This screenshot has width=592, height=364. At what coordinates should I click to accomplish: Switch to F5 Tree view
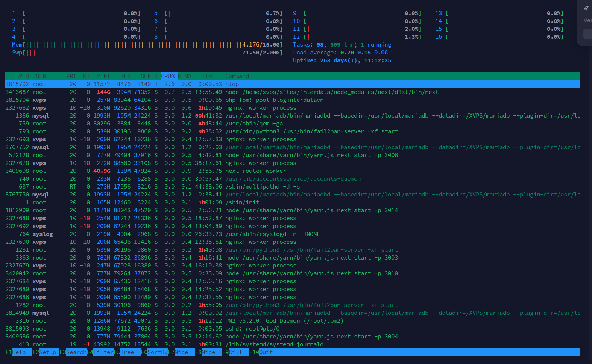(127, 352)
